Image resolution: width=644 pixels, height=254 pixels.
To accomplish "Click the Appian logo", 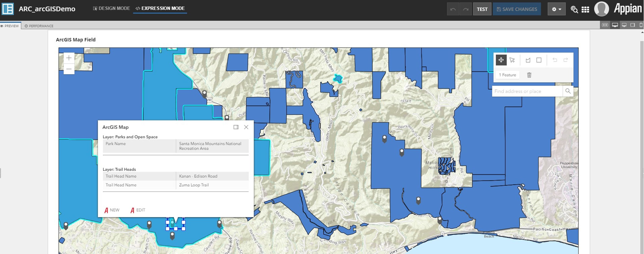I will 628,9.
